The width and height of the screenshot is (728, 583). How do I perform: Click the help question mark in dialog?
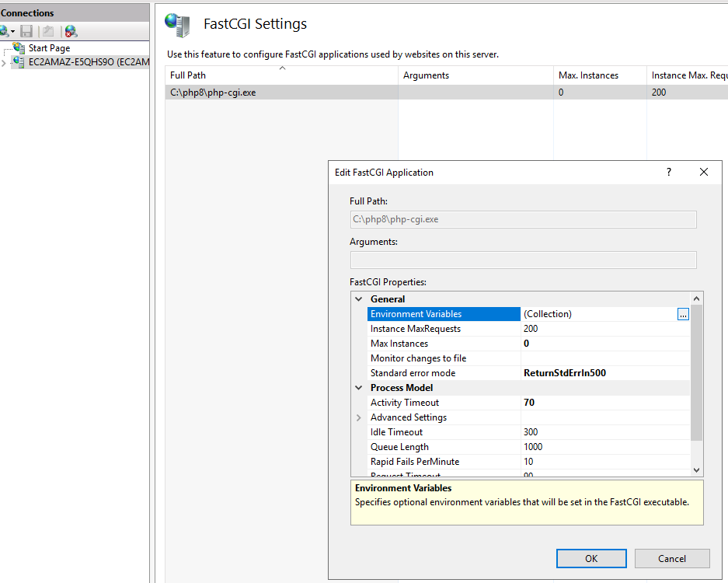[669, 172]
